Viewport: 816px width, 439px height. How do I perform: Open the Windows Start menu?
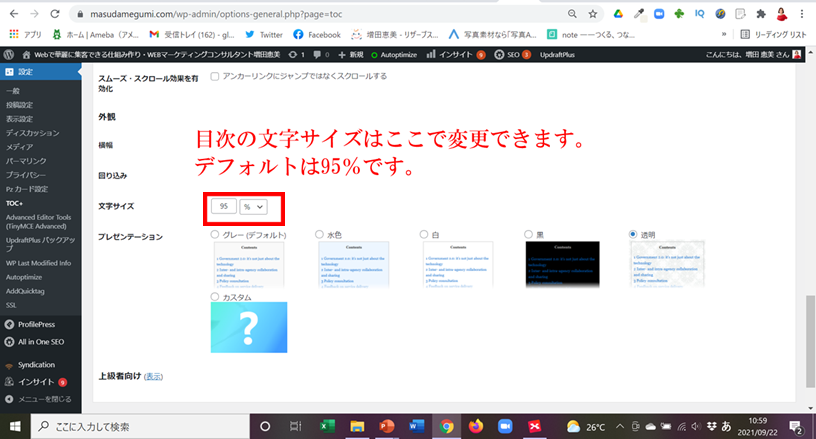[x=15, y=427]
